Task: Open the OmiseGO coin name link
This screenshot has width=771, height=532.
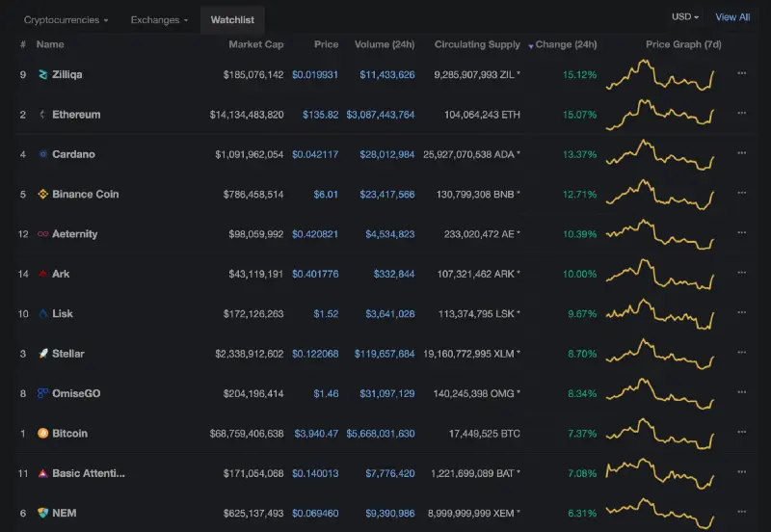Action: point(76,393)
